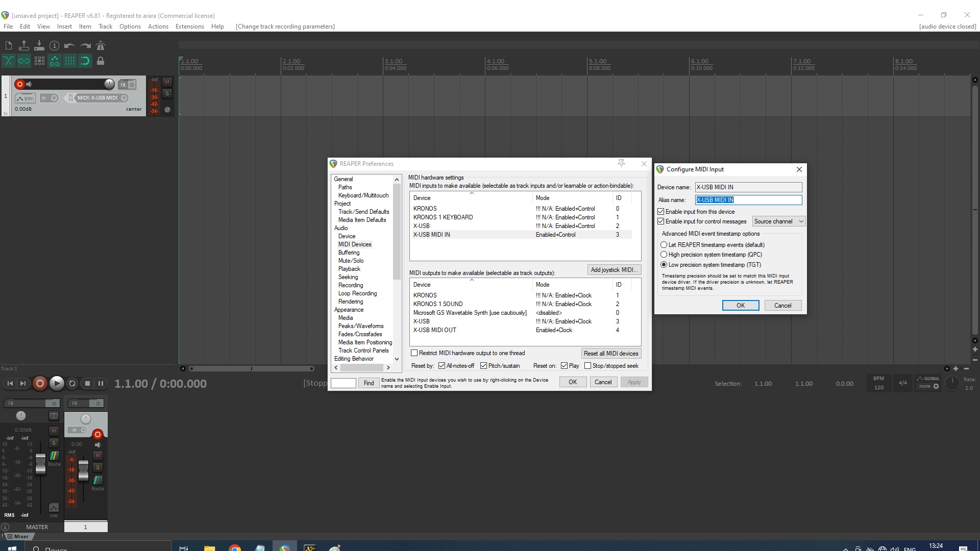Uncheck Enable input from this device
This screenshot has height=551, width=980.
click(x=661, y=212)
